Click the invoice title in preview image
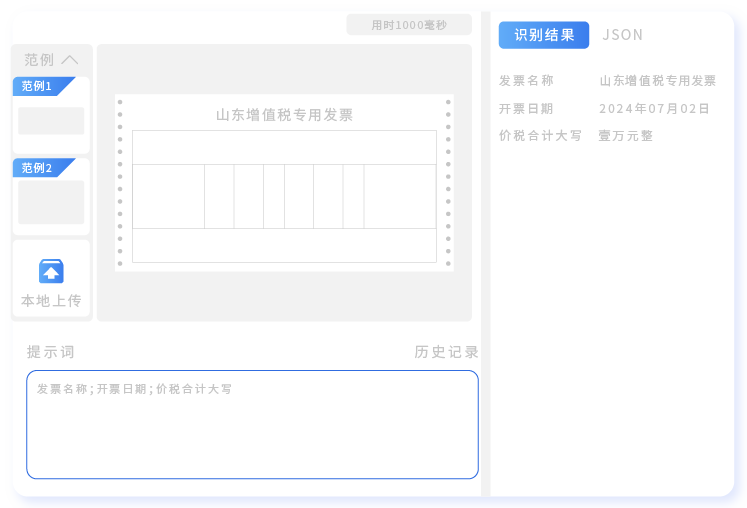Viewport: 747px width, 508px height. 284,115
